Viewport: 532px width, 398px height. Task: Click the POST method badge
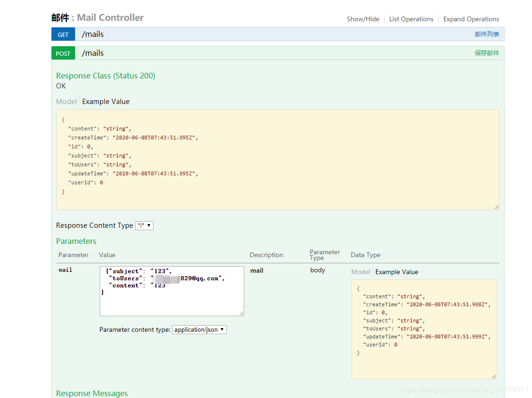click(63, 53)
